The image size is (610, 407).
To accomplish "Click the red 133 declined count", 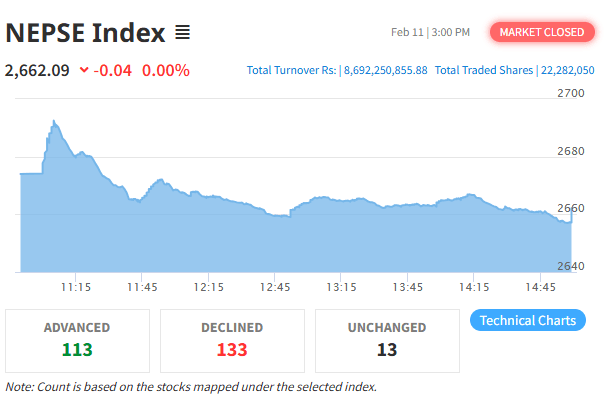I will (232, 349).
